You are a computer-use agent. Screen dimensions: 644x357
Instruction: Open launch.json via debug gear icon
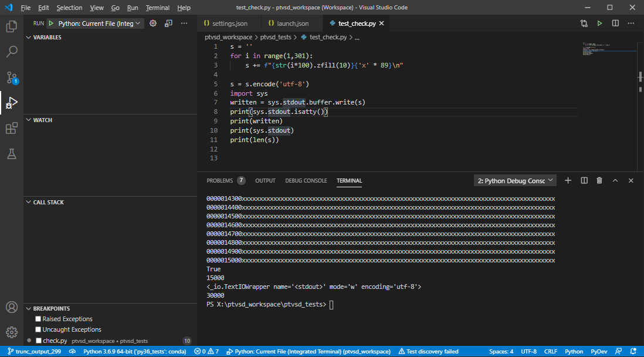click(152, 23)
